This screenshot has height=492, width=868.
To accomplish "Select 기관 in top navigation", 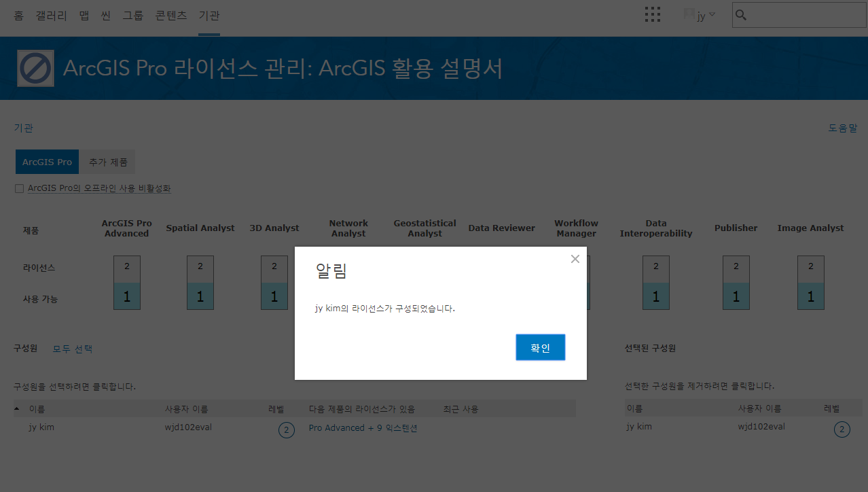I will coord(209,15).
